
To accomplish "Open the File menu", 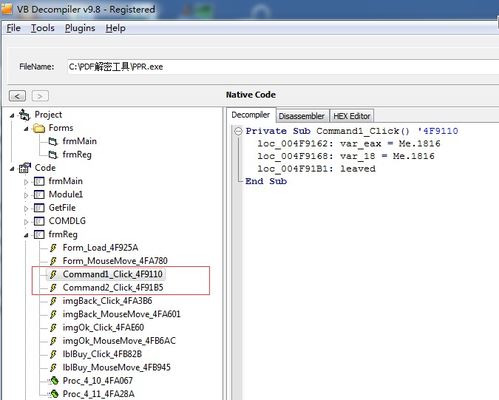I will click(13, 28).
